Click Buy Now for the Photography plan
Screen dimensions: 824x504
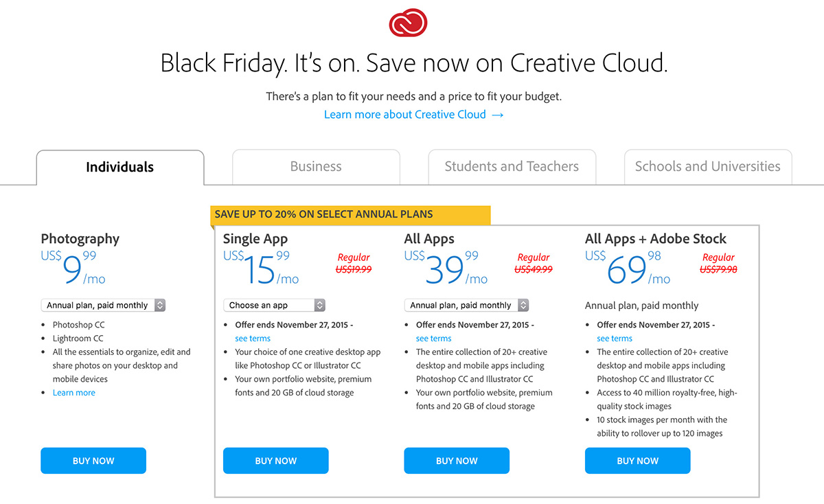93,461
